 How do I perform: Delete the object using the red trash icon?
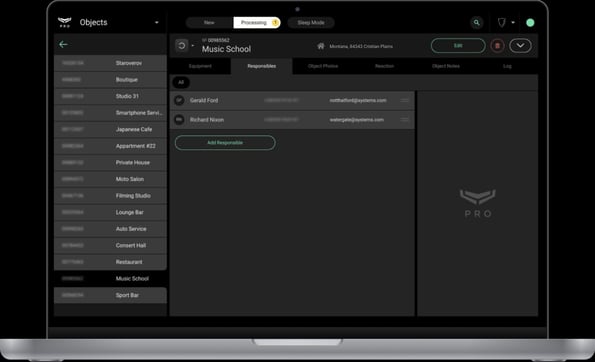[497, 46]
